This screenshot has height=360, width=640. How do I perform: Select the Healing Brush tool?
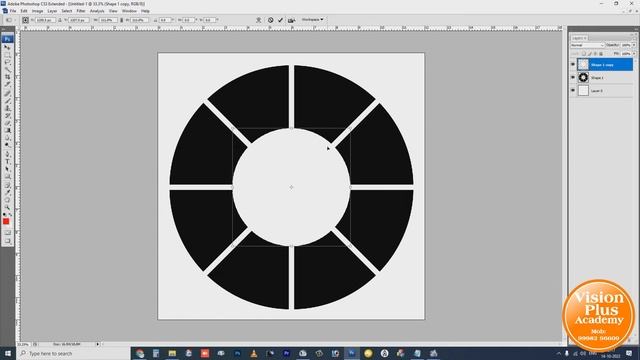7,93
